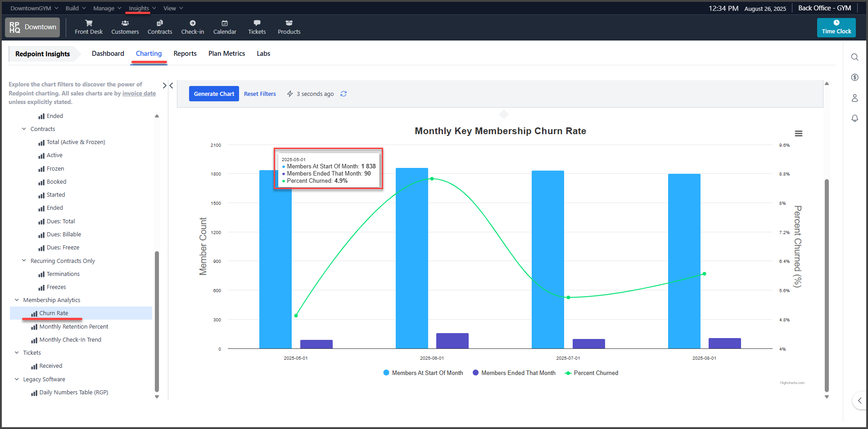Collapse the Contracts tree group

24,129
